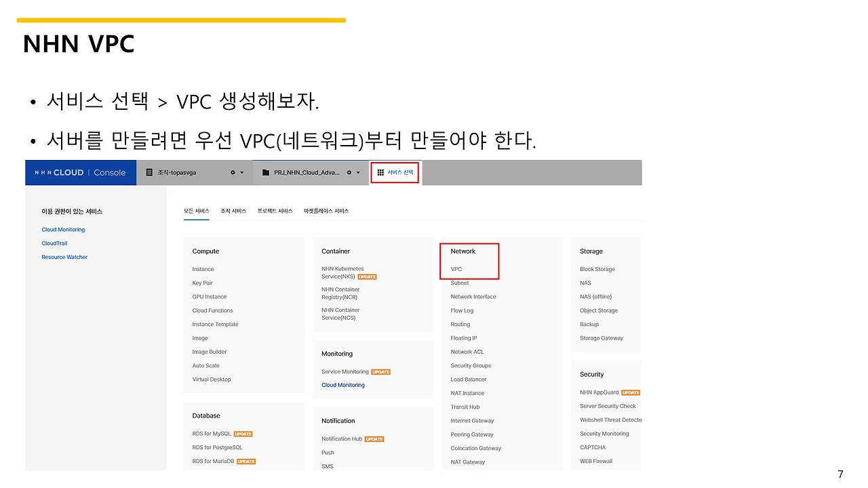Click the NHN CLOUD Console logo
This screenshot has width=868, height=488.
point(81,172)
